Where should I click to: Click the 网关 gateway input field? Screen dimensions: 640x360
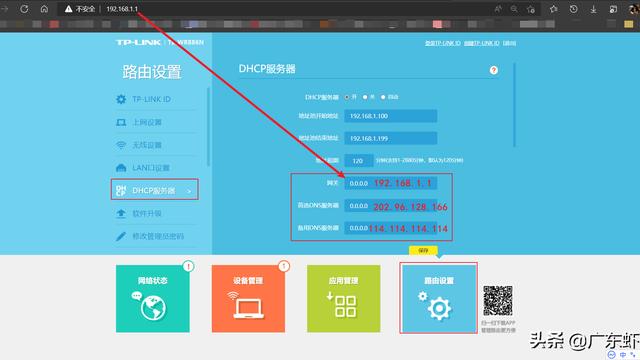click(x=391, y=183)
